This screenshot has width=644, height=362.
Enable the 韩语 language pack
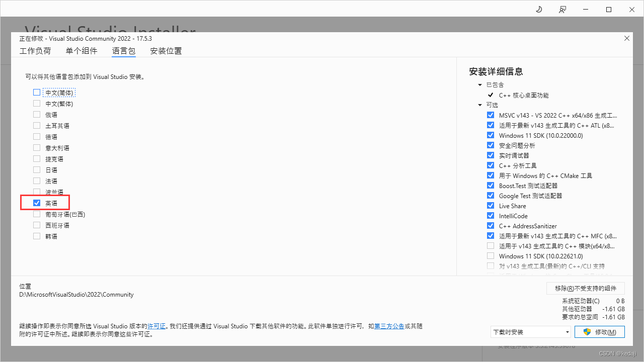click(37, 236)
